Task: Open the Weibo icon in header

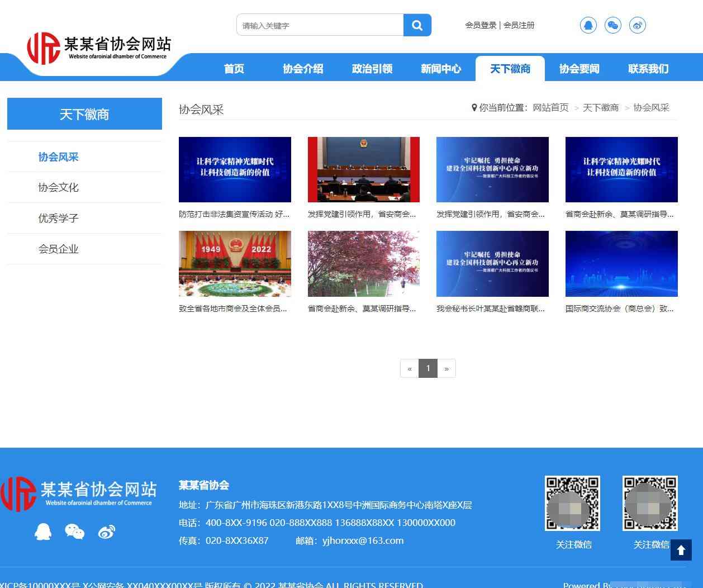Action: click(637, 25)
